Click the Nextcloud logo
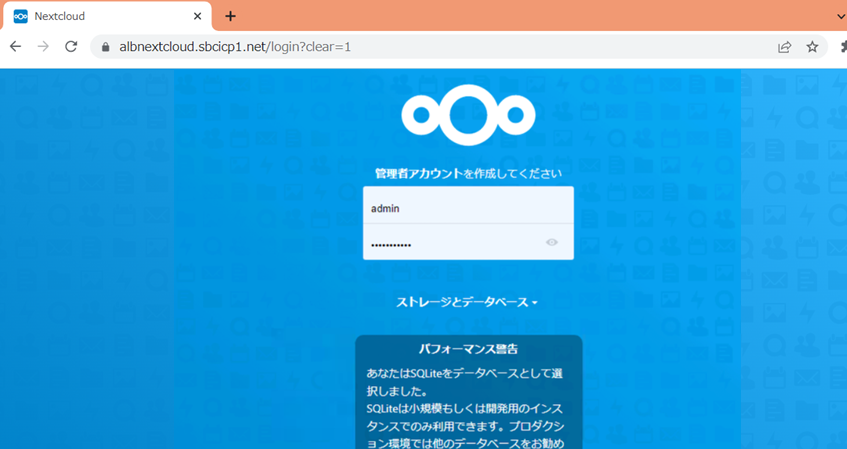The image size is (847, 449). [468, 115]
